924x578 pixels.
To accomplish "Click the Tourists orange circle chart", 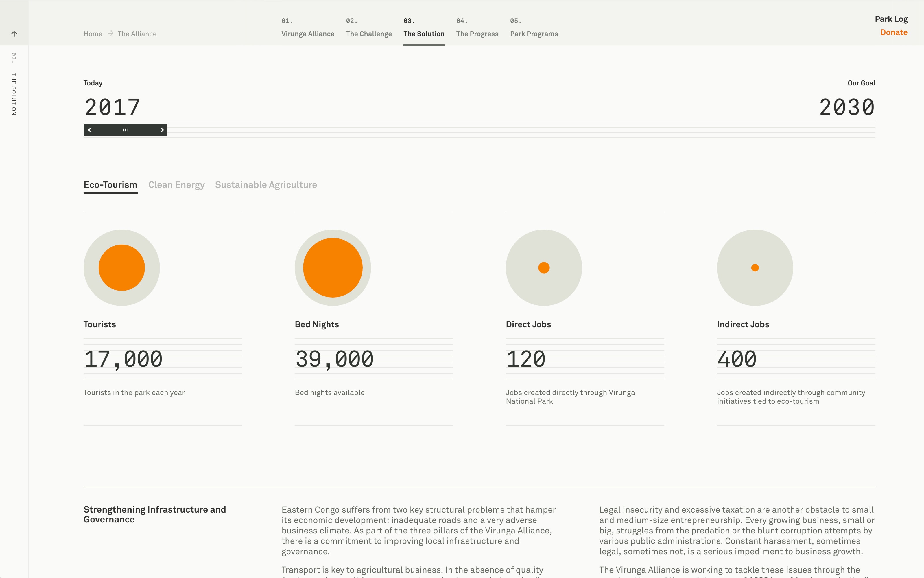I will 121,268.
